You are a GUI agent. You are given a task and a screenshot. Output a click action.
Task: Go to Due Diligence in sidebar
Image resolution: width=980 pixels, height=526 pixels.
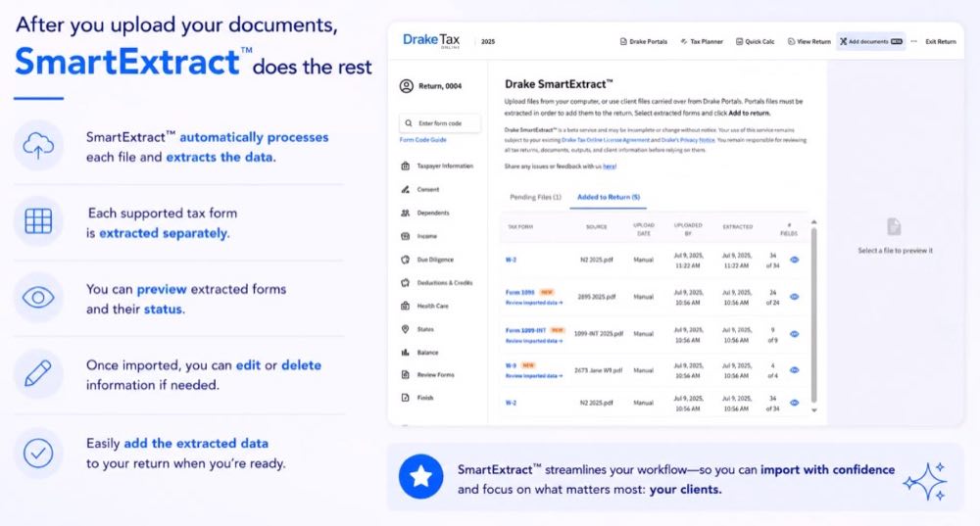coord(427,260)
